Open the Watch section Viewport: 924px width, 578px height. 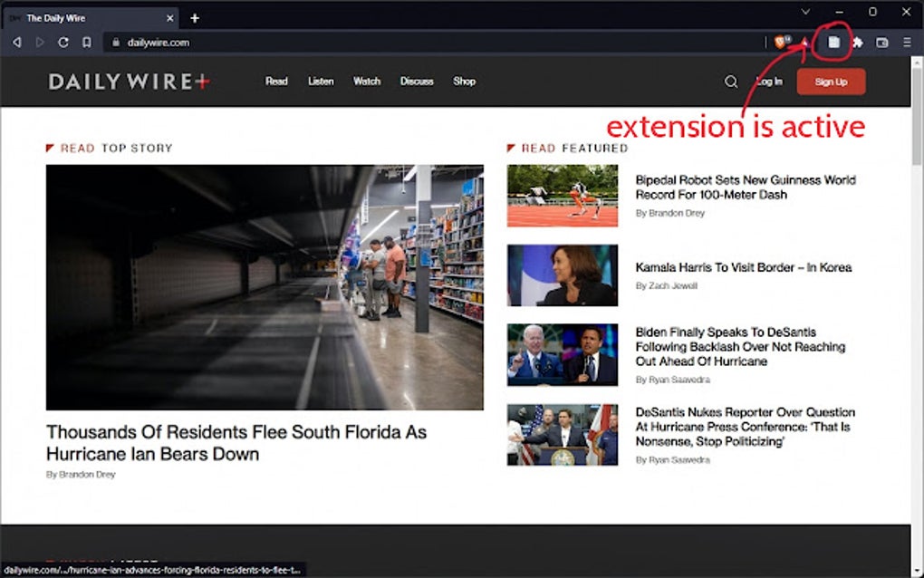[366, 81]
